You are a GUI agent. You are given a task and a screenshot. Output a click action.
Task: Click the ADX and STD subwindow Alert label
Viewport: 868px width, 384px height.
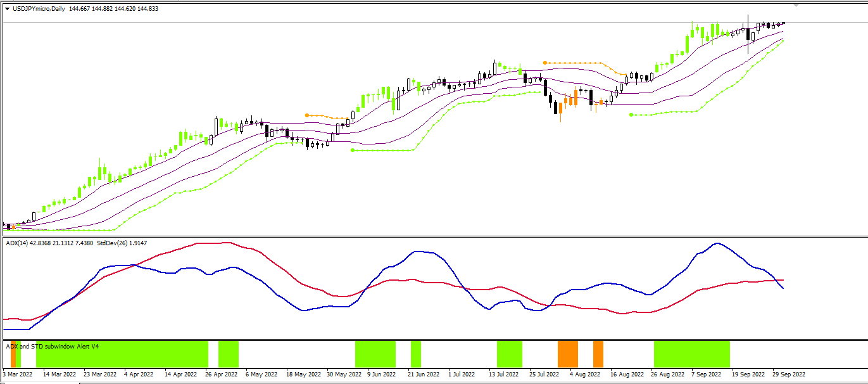click(53, 347)
